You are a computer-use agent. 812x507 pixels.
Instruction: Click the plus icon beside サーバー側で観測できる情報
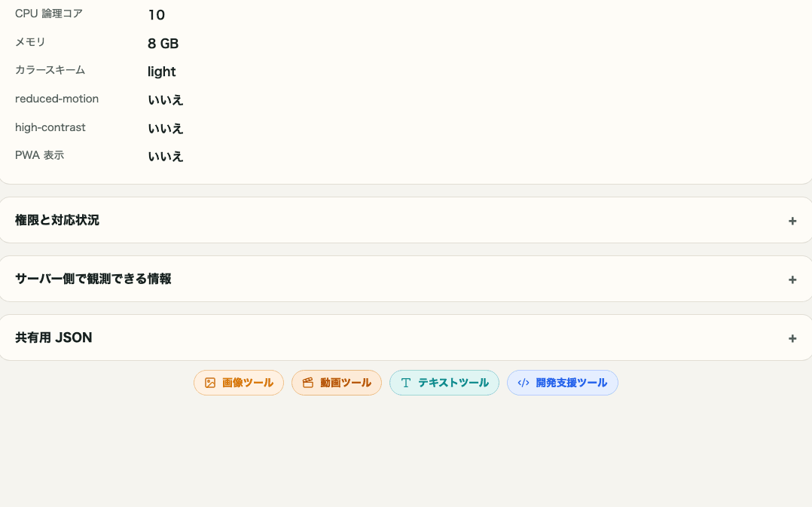[792, 279]
